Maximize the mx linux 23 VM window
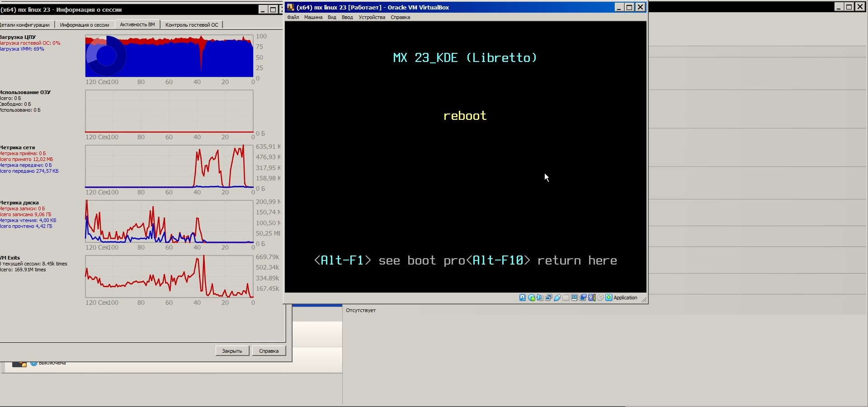868x407 pixels. [x=629, y=7]
